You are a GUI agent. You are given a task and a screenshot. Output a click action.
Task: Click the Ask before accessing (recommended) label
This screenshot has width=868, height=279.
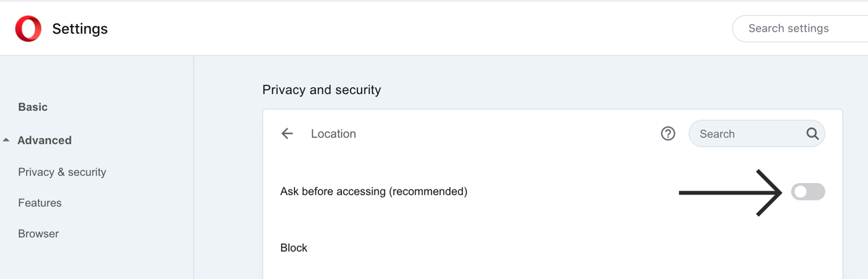point(374,191)
